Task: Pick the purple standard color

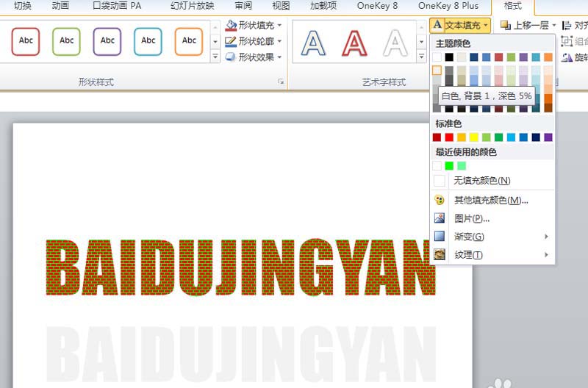Action: (548, 137)
